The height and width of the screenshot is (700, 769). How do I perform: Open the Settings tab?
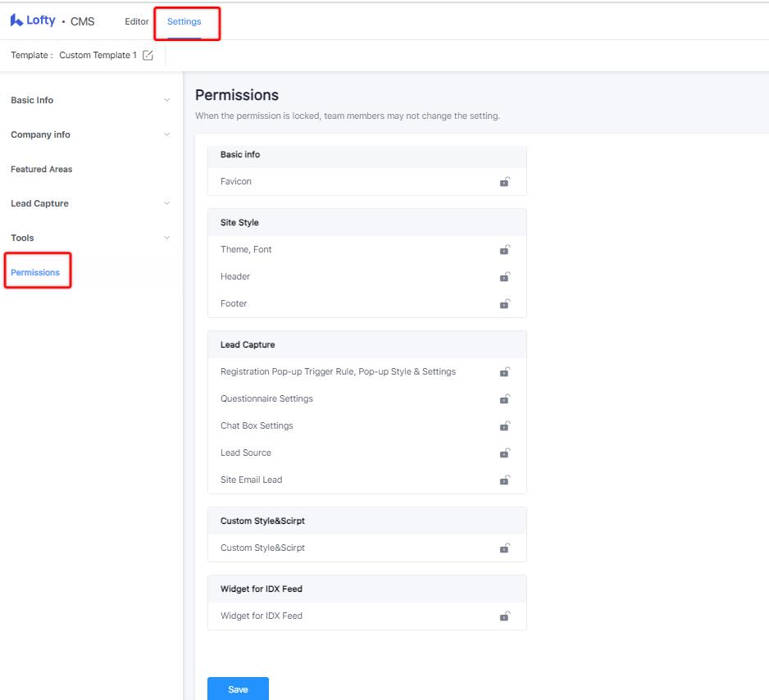184,22
